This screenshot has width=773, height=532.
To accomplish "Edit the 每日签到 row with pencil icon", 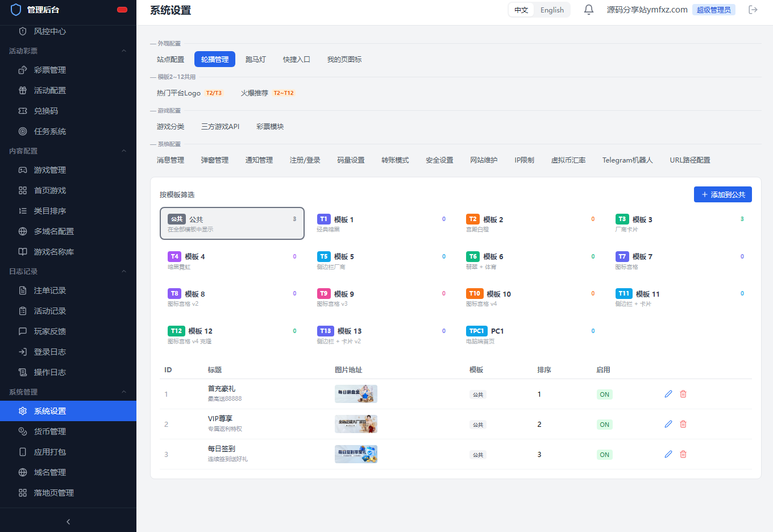I will [668, 454].
